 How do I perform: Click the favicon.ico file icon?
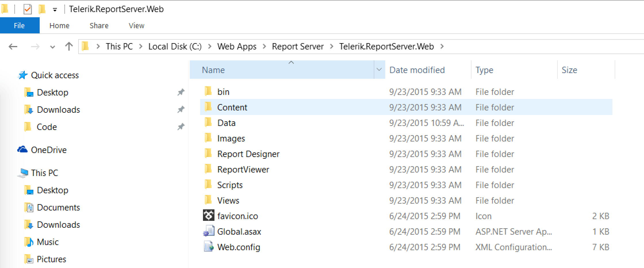208,215
